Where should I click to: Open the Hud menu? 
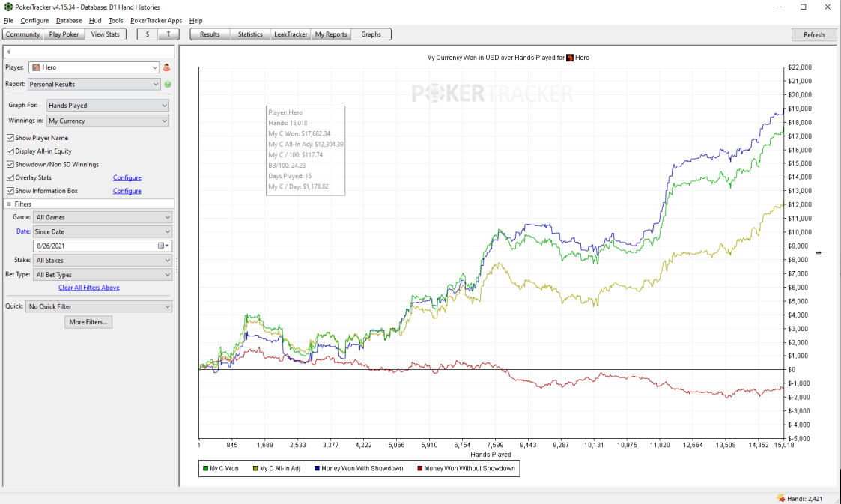pyautogui.click(x=95, y=20)
